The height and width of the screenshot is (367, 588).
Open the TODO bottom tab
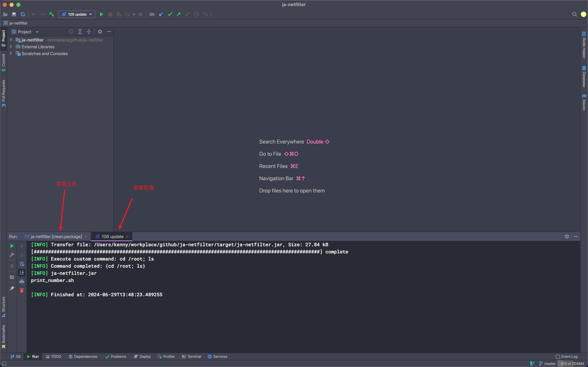pos(53,356)
